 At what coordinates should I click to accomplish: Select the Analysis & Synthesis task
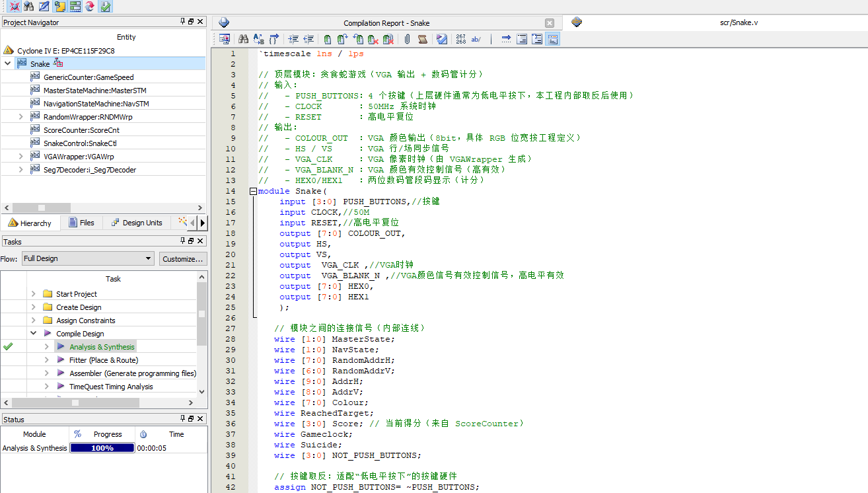coord(102,347)
